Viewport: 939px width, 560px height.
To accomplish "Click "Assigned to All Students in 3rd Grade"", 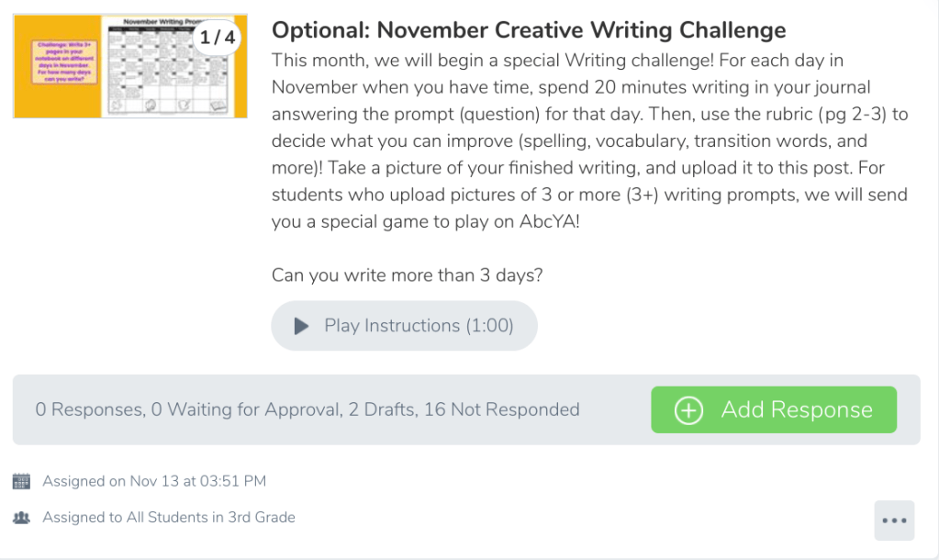I will click(x=169, y=518).
